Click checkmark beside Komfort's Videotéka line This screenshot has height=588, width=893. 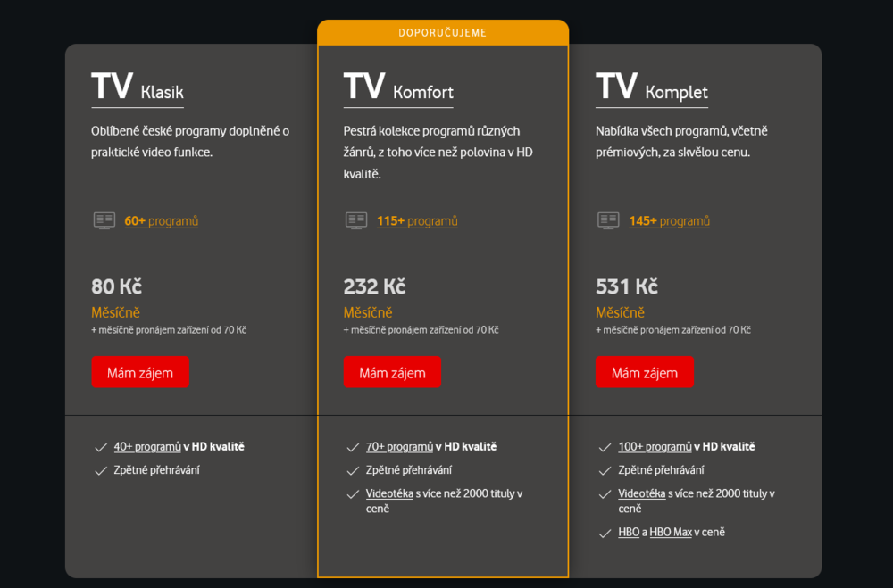353,494
